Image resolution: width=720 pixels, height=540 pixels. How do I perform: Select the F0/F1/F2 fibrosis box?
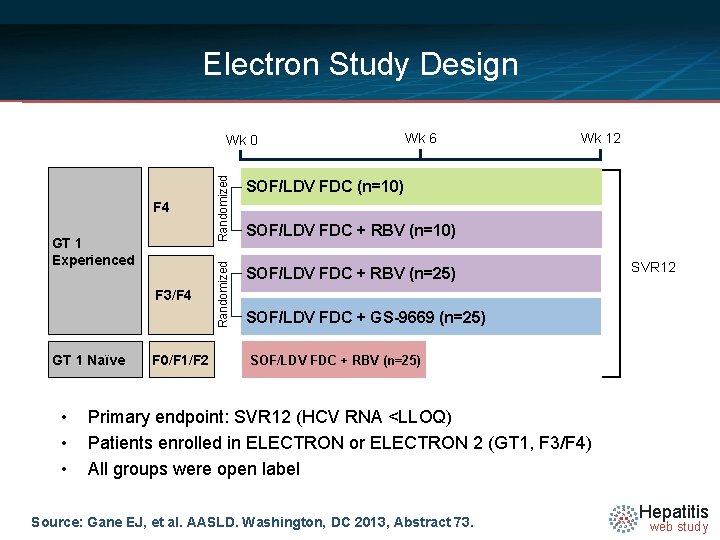182,360
